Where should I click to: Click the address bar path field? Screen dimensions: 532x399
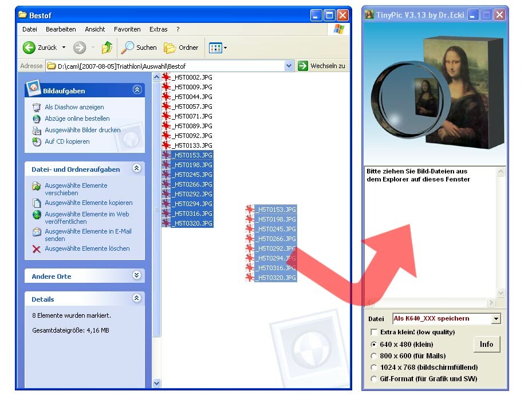tap(166, 66)
